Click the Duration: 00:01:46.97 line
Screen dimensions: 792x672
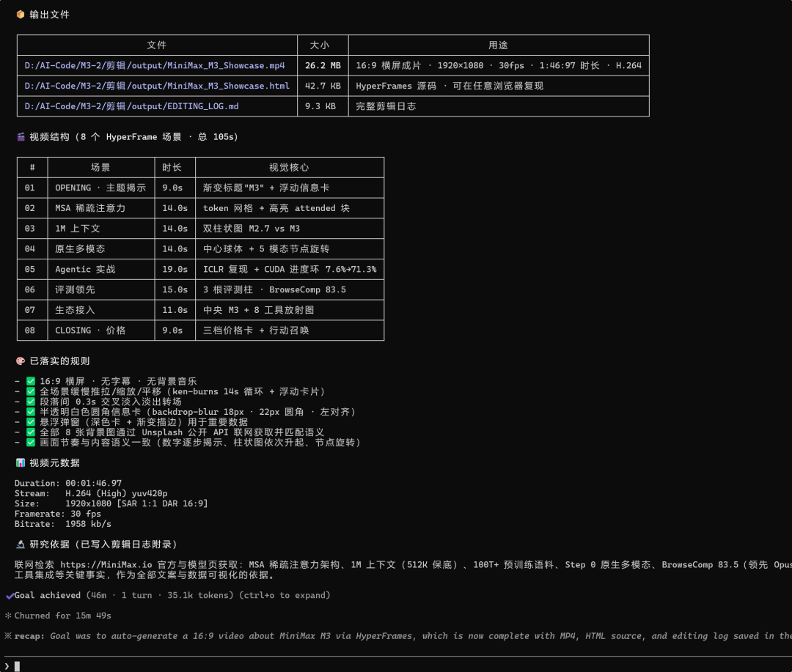tap(68, 483)
